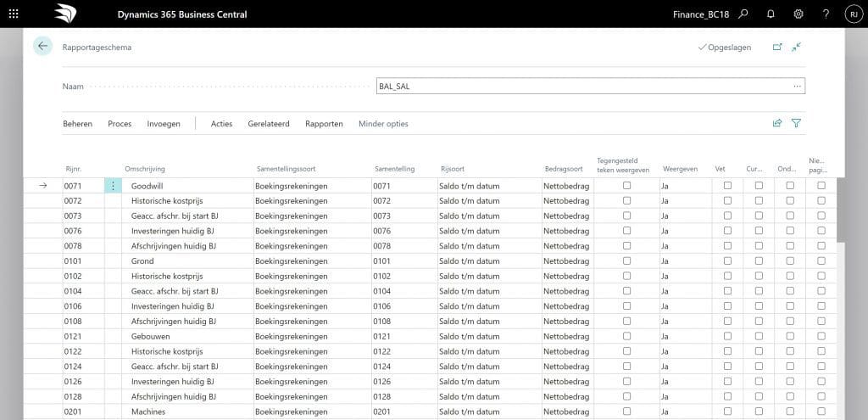Click Gebouwen description cell
The width and height of the screenshot is (868, 420).
pyautogui.click(x=187, y=336)
